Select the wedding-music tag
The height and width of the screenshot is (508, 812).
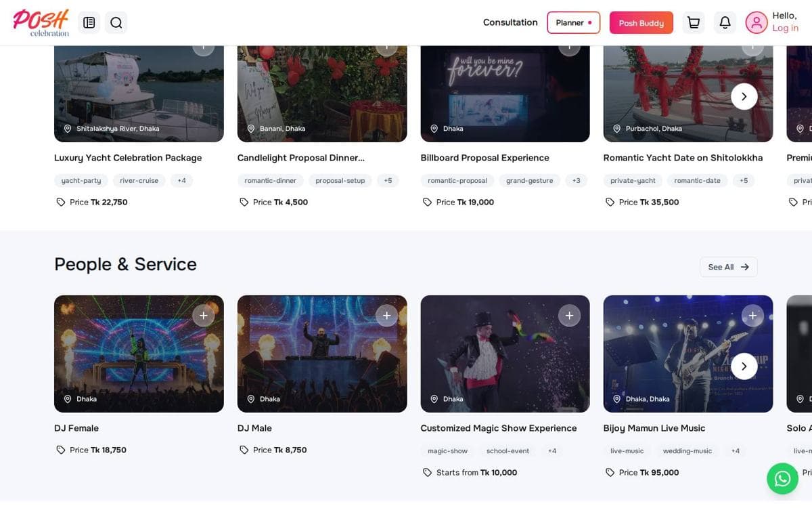coord(687,451)
